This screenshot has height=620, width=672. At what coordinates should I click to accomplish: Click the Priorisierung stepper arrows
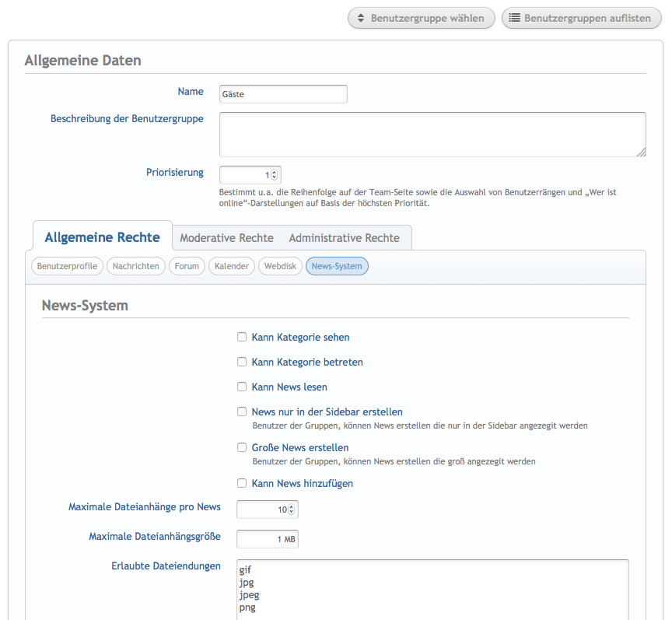(275, 175)
